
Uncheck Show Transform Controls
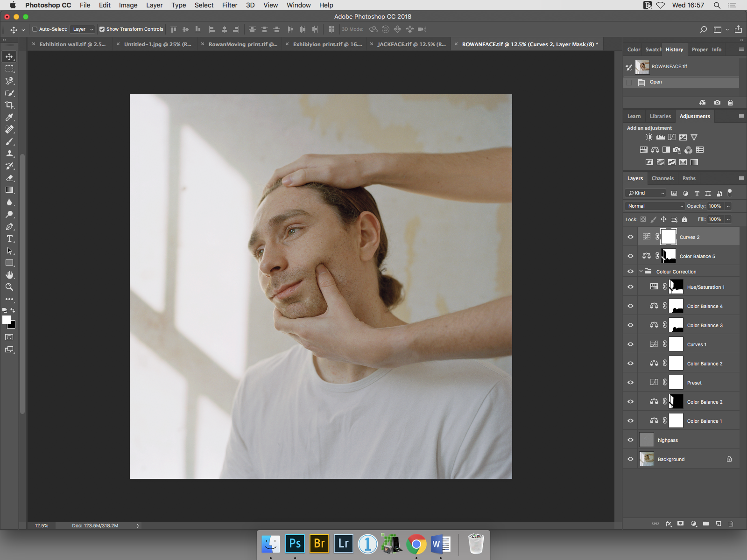[102, 29]
